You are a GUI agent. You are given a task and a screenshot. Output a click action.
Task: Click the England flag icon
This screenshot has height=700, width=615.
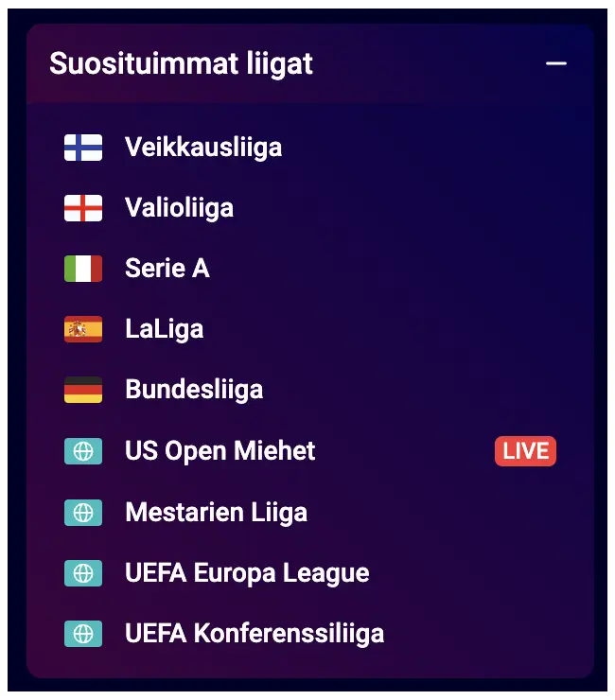coord(83,208)
